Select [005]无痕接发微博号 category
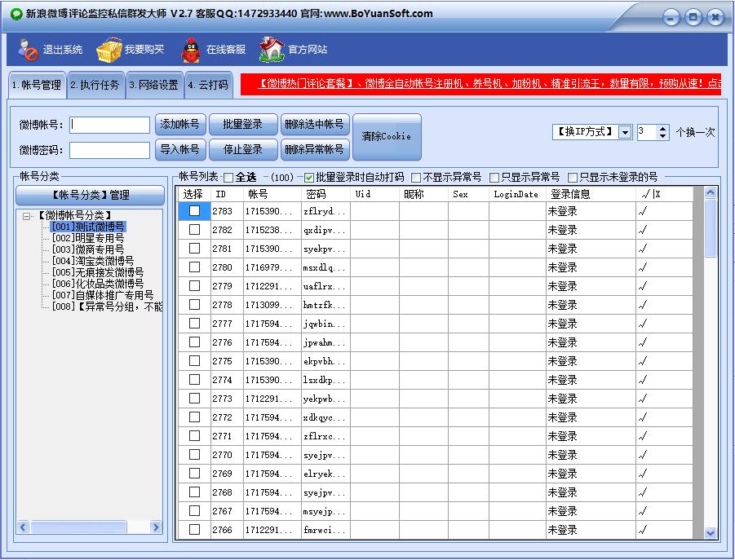 pos(98,272)
